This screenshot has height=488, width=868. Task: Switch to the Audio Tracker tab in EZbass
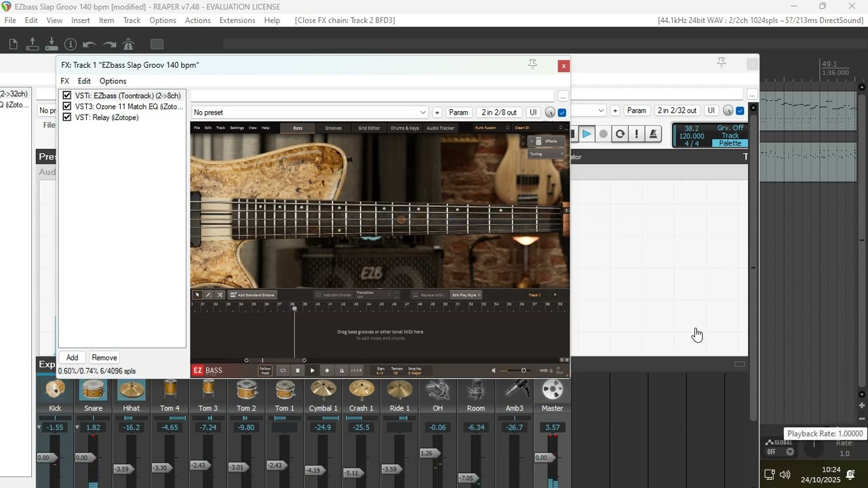click(x=441, y=127)
